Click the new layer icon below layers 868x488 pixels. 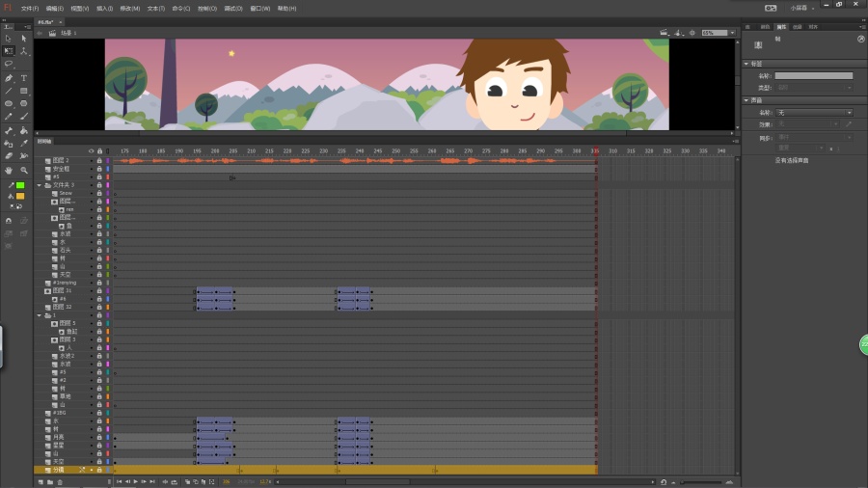[41, 482]
